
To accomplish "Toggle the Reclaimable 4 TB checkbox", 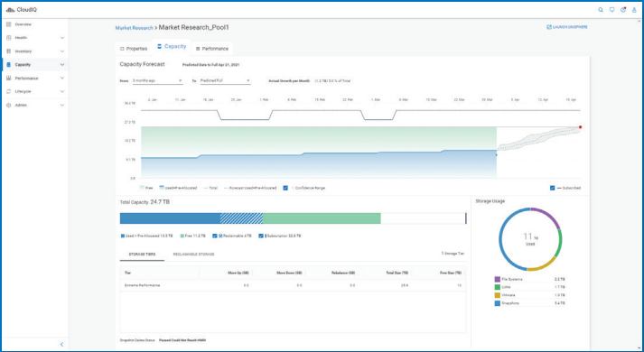I will 215,236.
